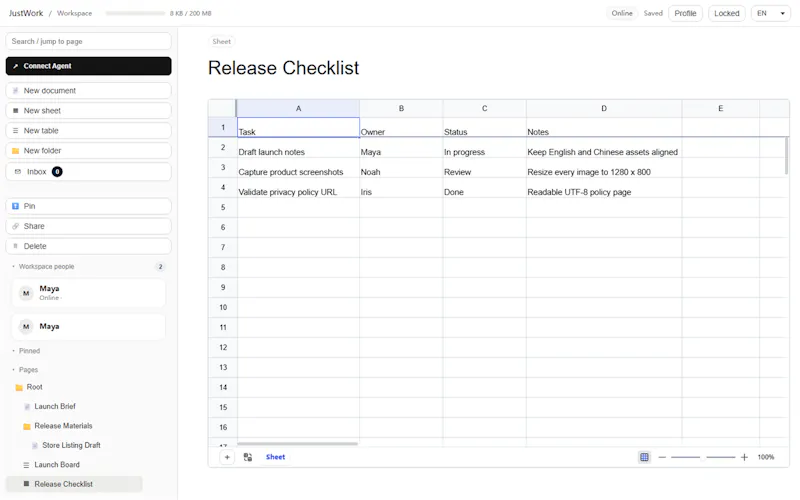Click the Owner header cell
The height and width of the screenshot is (500, 800).
click(x=401, y=128)
